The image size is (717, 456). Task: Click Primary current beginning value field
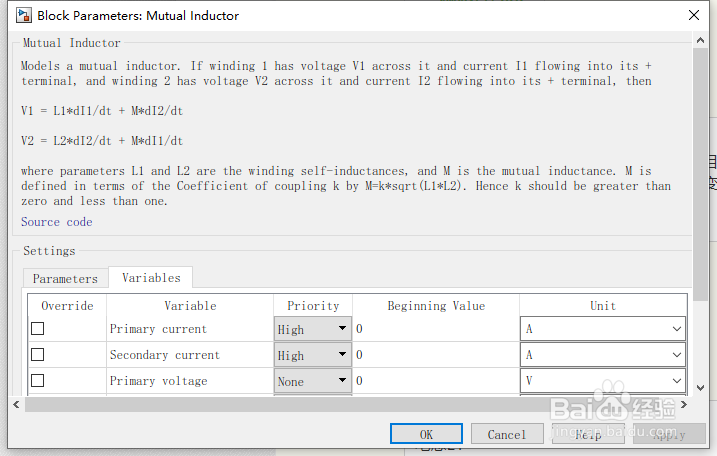click(x=436, y=329)
